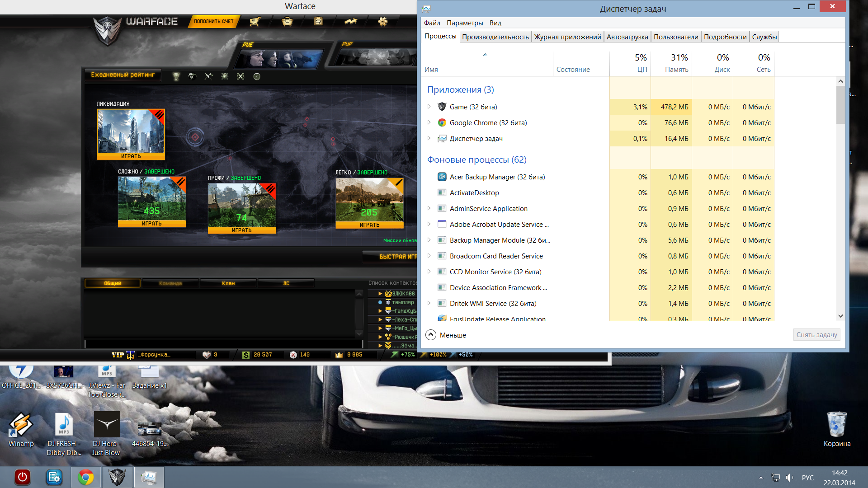Open the clipboard contracts icon in Warface
This screenshot has width=868, height=488.
[319, 21]
